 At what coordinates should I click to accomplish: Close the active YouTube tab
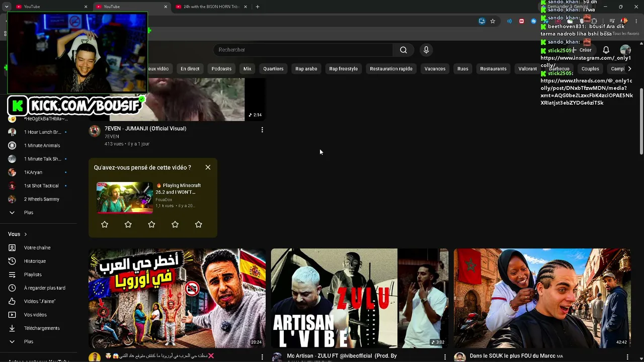pyautogui.click(x=166, y=7)
